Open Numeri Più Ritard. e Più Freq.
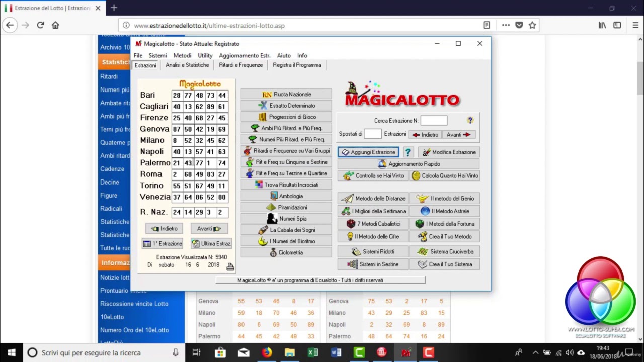The image size is (644, 362). tap(286, 139)
